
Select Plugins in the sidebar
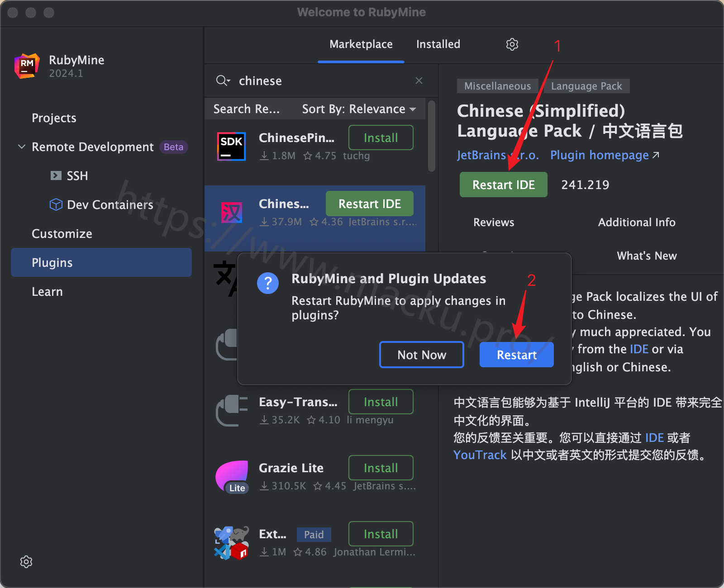click(101, 262)
